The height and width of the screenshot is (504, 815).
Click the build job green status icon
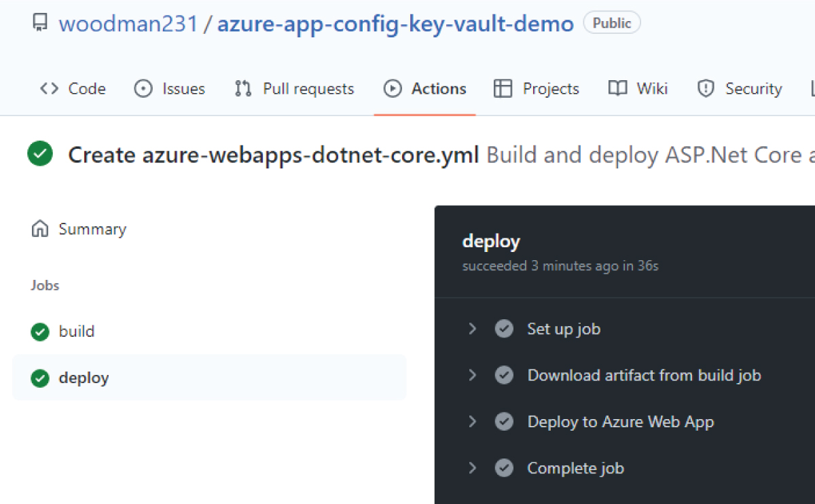click(x=40, y=331)
